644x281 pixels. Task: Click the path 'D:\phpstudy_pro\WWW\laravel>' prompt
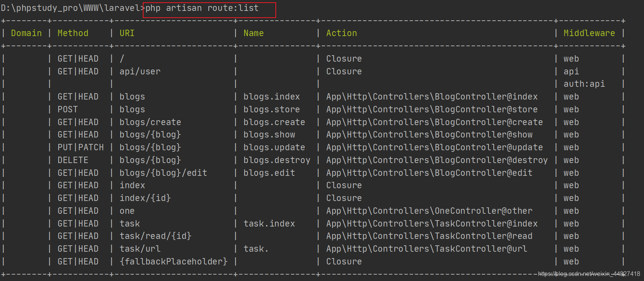(73, 8)
